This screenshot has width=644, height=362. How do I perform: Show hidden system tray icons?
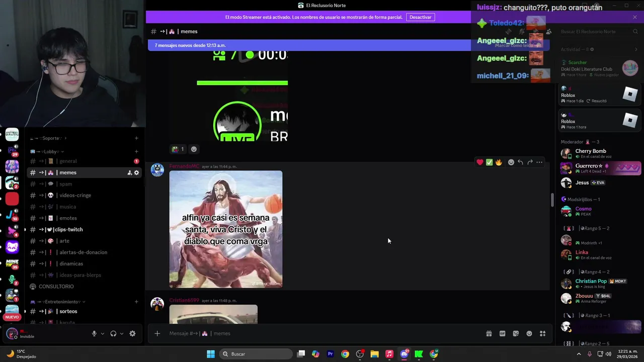coord(579,354)
